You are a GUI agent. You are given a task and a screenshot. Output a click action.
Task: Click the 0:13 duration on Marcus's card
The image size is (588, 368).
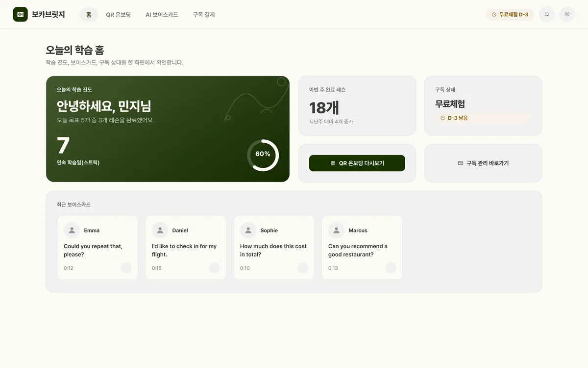pyautogui.click(x=333, y=268)
